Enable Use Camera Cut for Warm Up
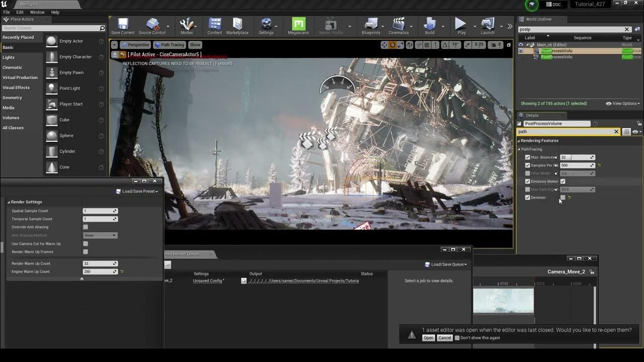 click(x=86, y=244)
